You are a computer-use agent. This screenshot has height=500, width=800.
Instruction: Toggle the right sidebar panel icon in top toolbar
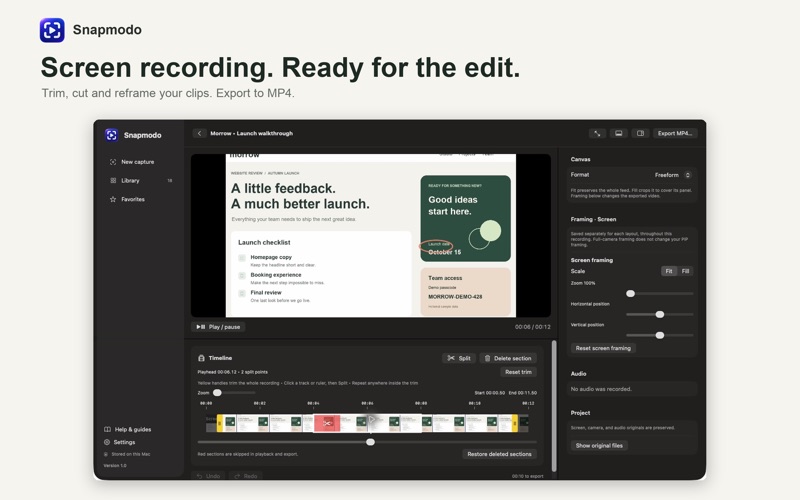click(x=640, y=133)
